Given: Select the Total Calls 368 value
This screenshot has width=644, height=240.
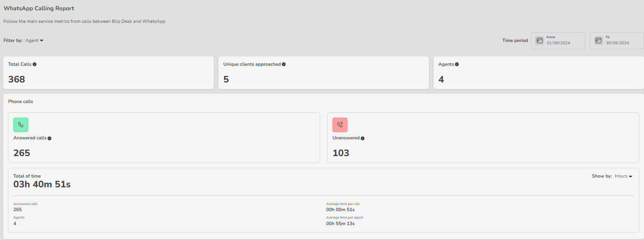Looking at the screenshot, I should [17, 79].
